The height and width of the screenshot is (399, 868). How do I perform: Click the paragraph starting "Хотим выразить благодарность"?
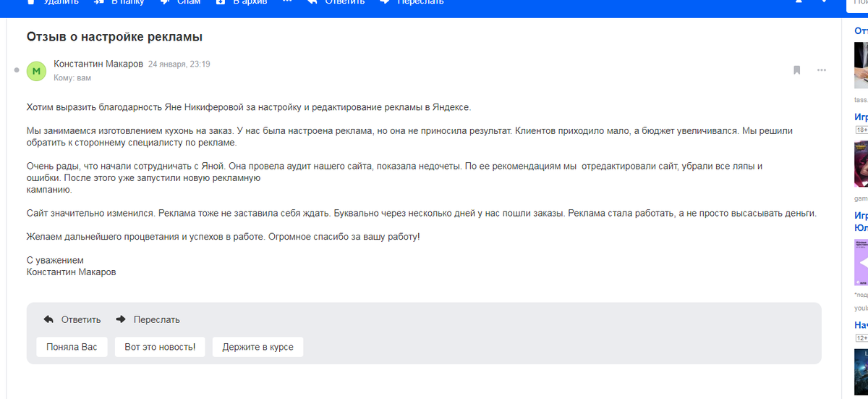248,107
